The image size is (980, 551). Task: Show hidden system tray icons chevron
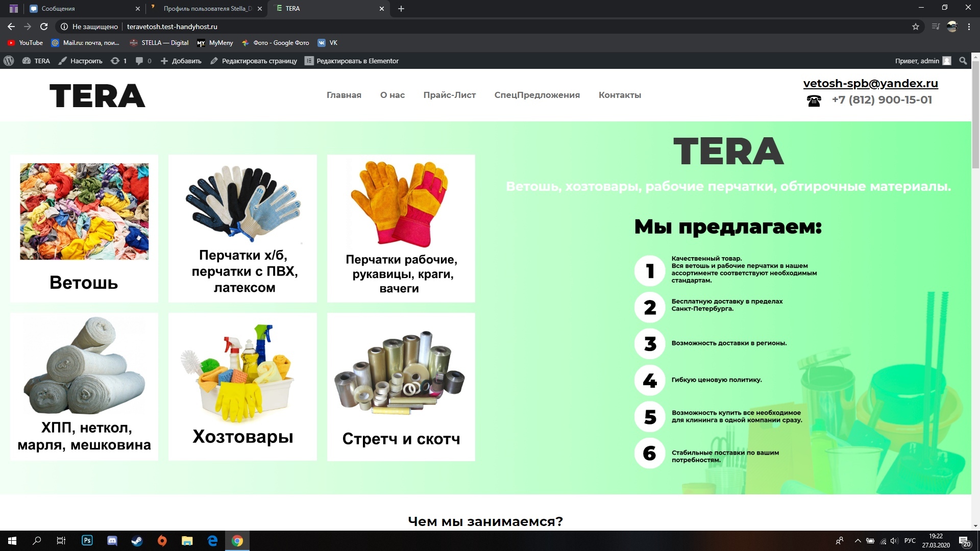[857, 541]
